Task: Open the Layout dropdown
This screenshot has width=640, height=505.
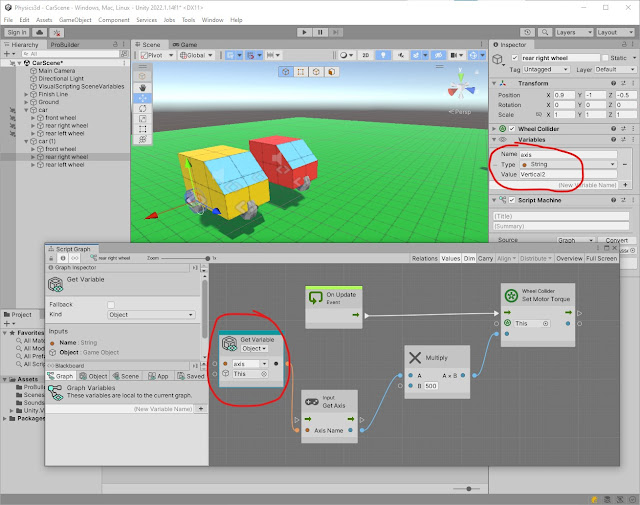Action: coord(615,32)
